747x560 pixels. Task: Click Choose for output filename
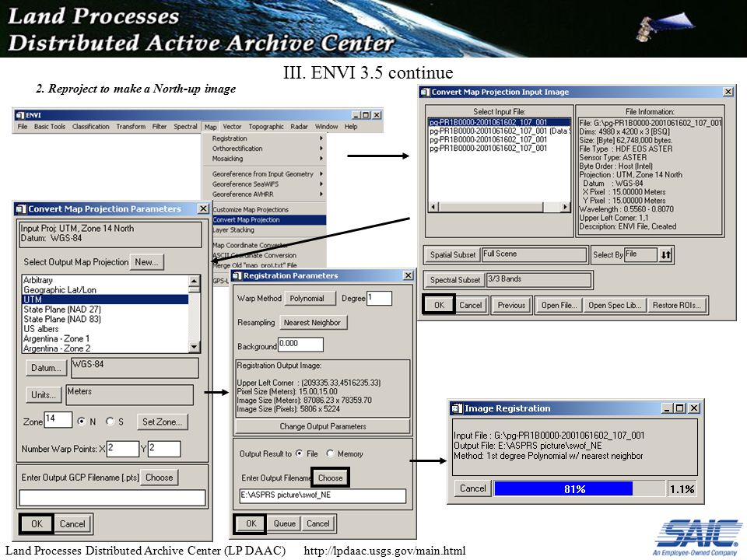(330, 478)
